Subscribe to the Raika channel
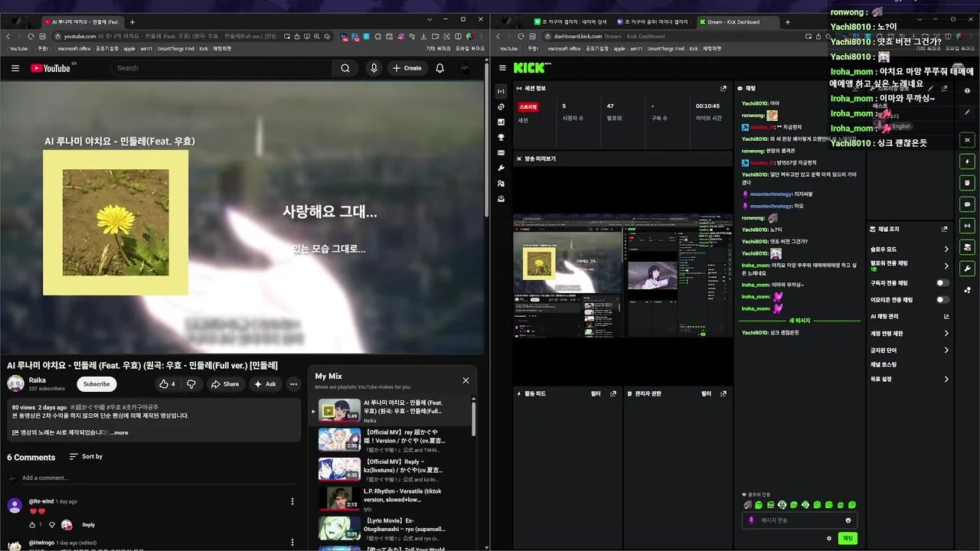The image size is (980, 551). (x=96, y=384)
